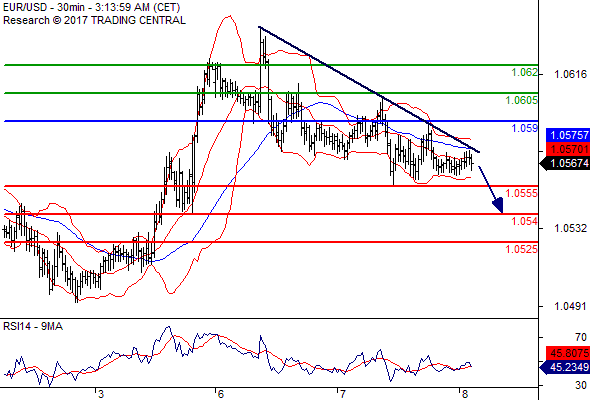The width and height of the screenshot is (590, 400).
Task: Click the black 1.05674 current price marker
Action: coord(565,164)
